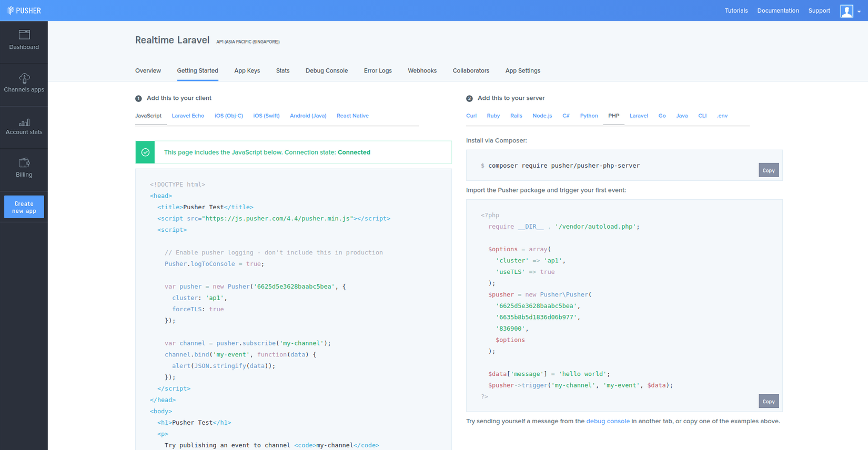Click the "$data['message'] = 'hello world';" line
This screenshot has width=868, height=450.
[x=549, y=374]
